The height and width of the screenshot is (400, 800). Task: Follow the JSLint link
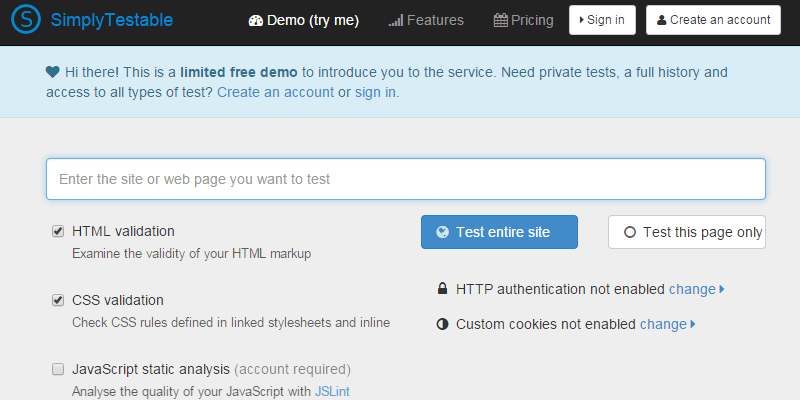[x=332, y=391]
